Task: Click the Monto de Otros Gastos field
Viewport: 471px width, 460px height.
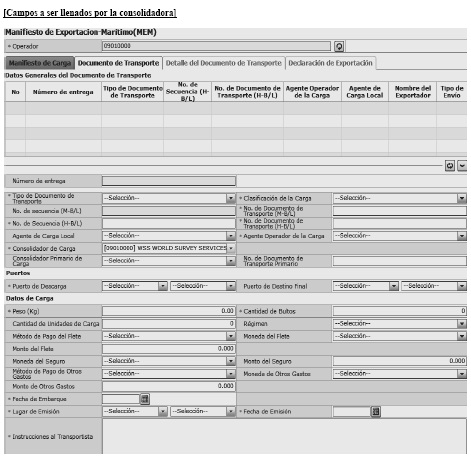Action: tap(169, 387)
